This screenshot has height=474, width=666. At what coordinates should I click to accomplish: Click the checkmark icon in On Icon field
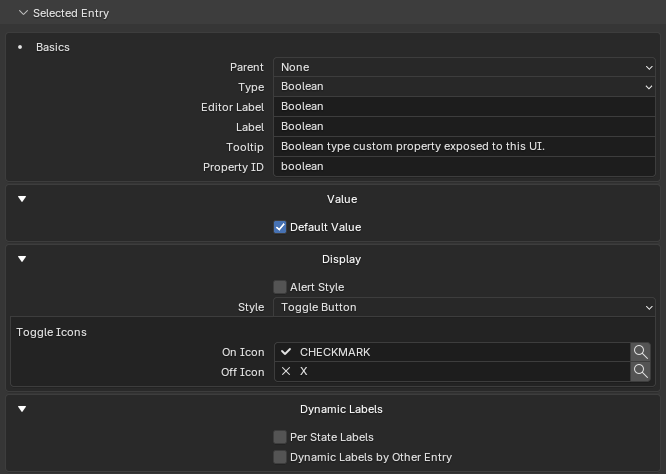[286, 352]
